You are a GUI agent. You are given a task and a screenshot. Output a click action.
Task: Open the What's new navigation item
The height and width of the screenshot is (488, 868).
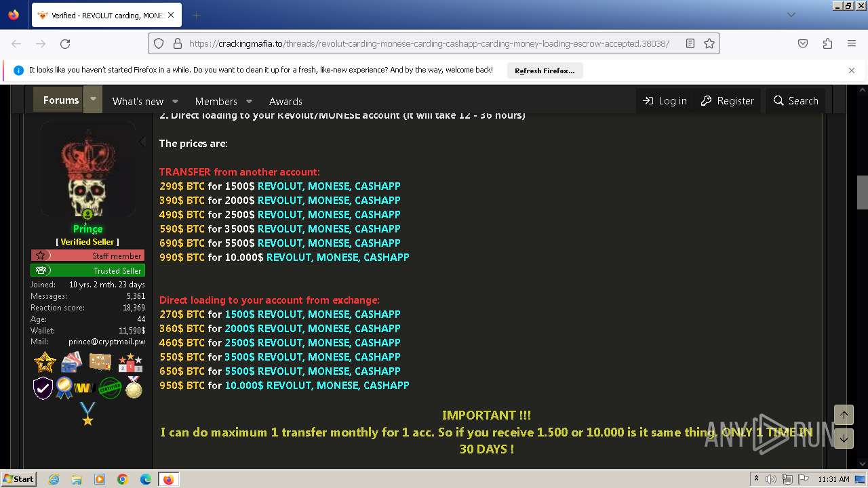coord(138,101)
